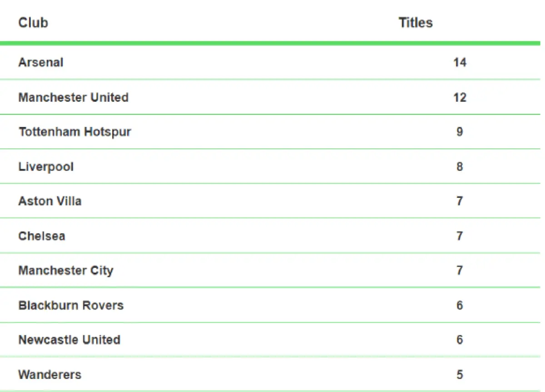Click Arsenal's titles count of 14
This screenshot has height=392, width=545.
(460, 62)
